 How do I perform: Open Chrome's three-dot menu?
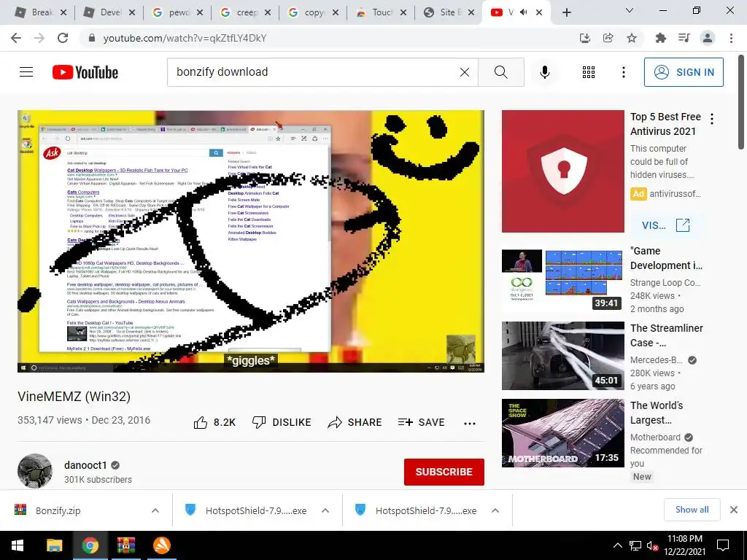tap(731, 38)
